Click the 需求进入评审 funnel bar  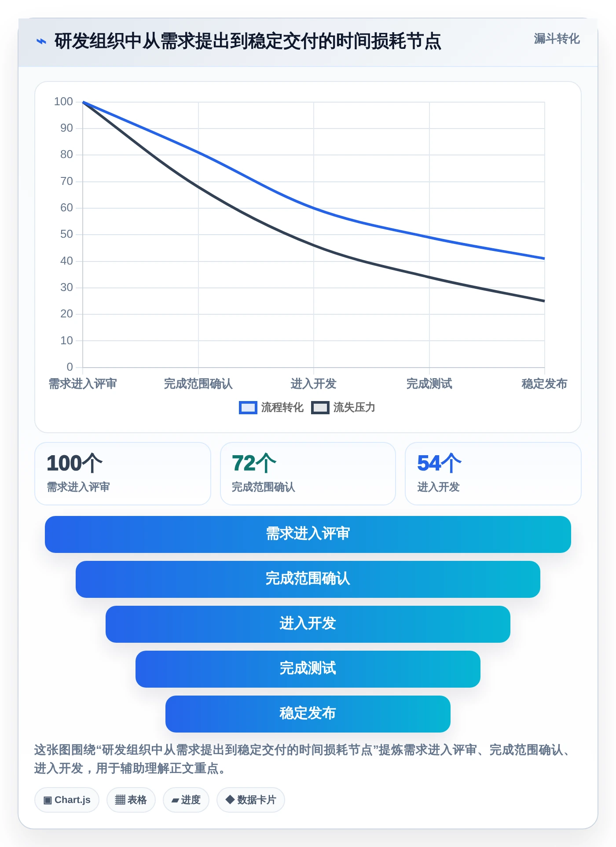pos(308,534)
